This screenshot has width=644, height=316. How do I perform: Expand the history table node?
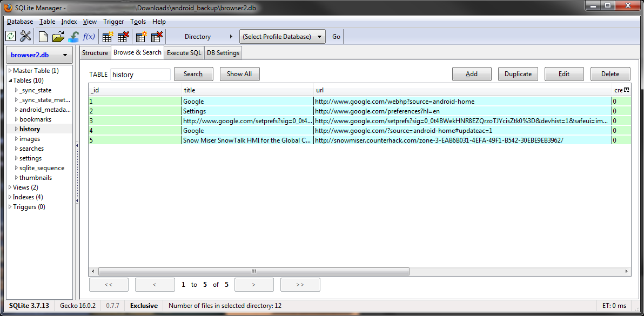point(16,129)
